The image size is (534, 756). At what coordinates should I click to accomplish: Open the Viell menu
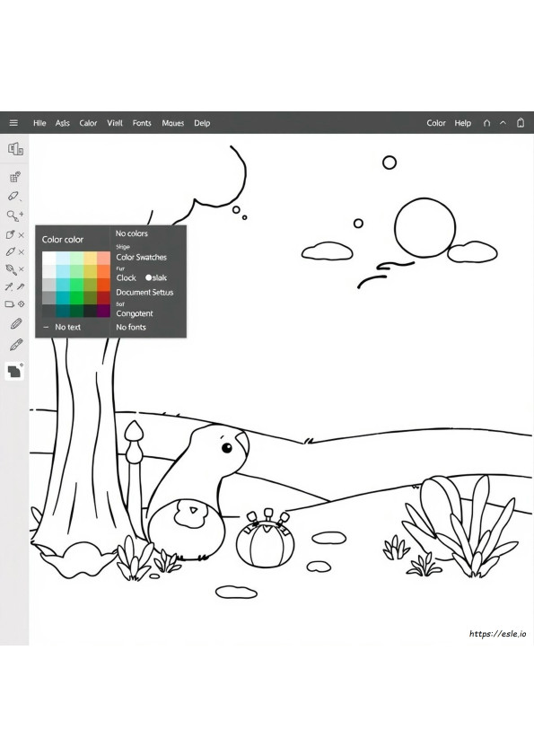coord(115,123)
